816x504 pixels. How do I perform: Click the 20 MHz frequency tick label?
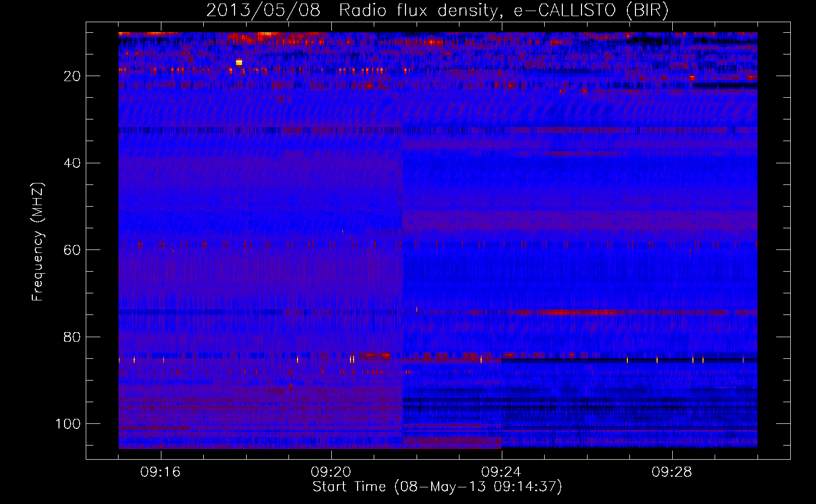coord(72,76)
